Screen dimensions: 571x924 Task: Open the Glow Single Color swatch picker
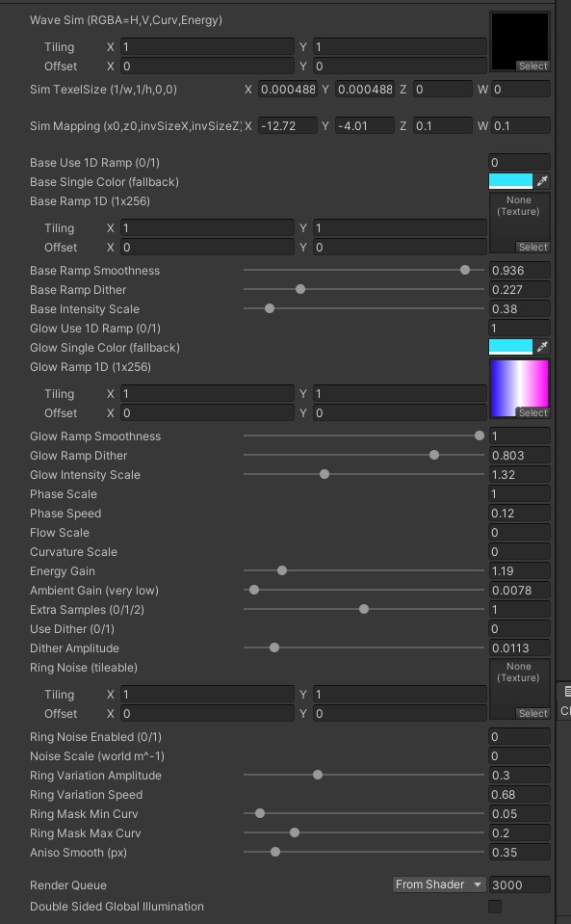click(x=512, y=348)
